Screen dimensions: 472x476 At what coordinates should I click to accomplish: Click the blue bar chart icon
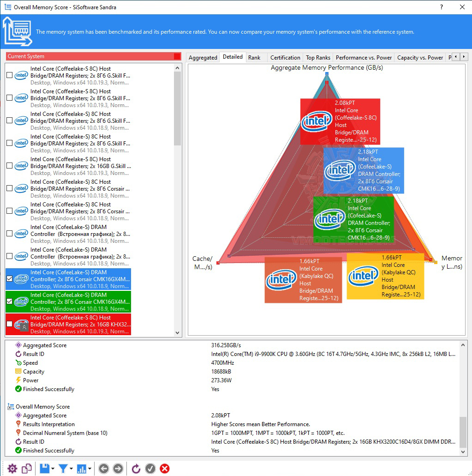(x=82, y=469)
